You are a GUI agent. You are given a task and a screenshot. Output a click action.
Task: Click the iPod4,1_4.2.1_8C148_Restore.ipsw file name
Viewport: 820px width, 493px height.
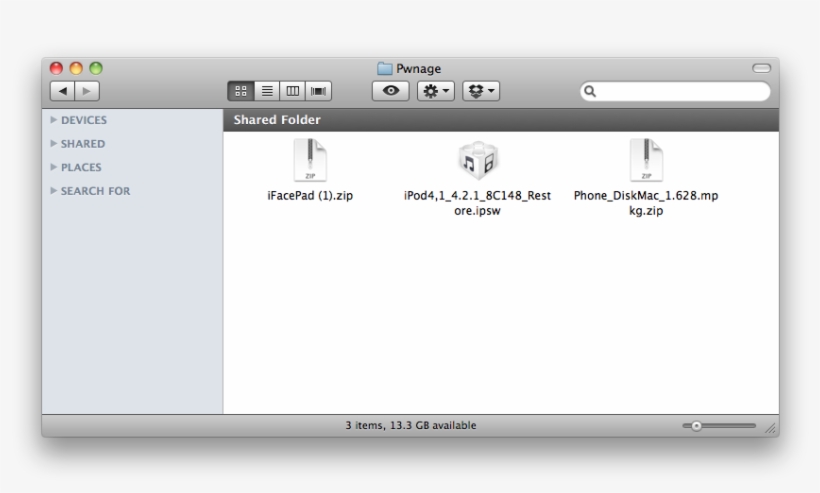tap(477, 203)
